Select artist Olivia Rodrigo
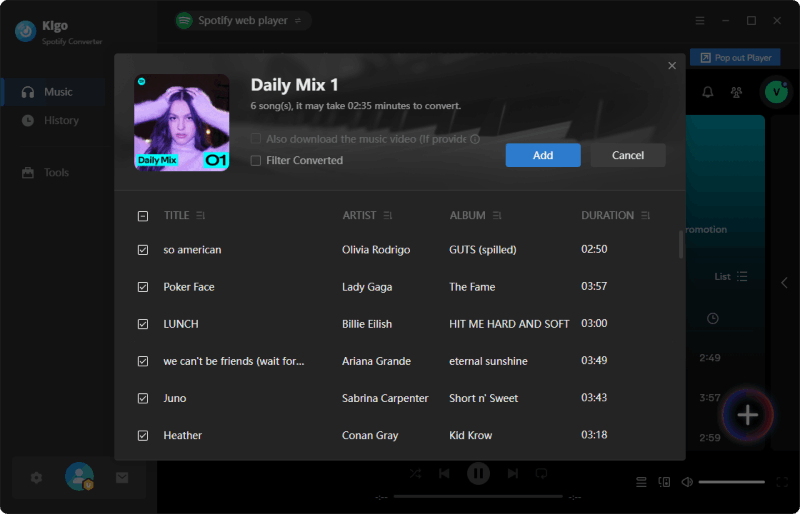Viewport: 800px width, 514px height. click(376, 250)
